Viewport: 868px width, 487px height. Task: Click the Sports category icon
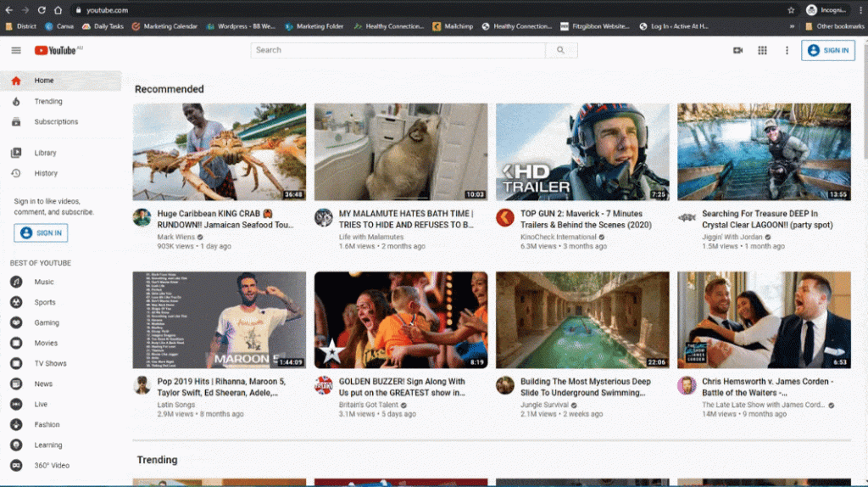point(16,303)
